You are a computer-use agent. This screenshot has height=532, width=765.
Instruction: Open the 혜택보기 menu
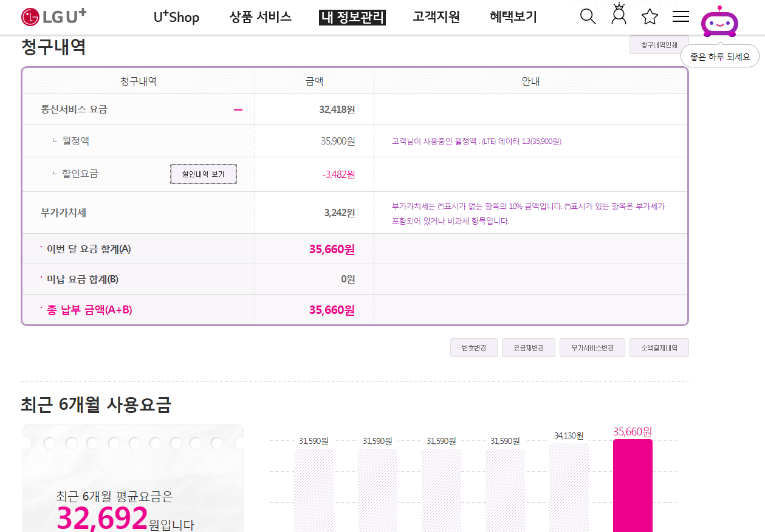pyautogui.click(x=513, y=17)
